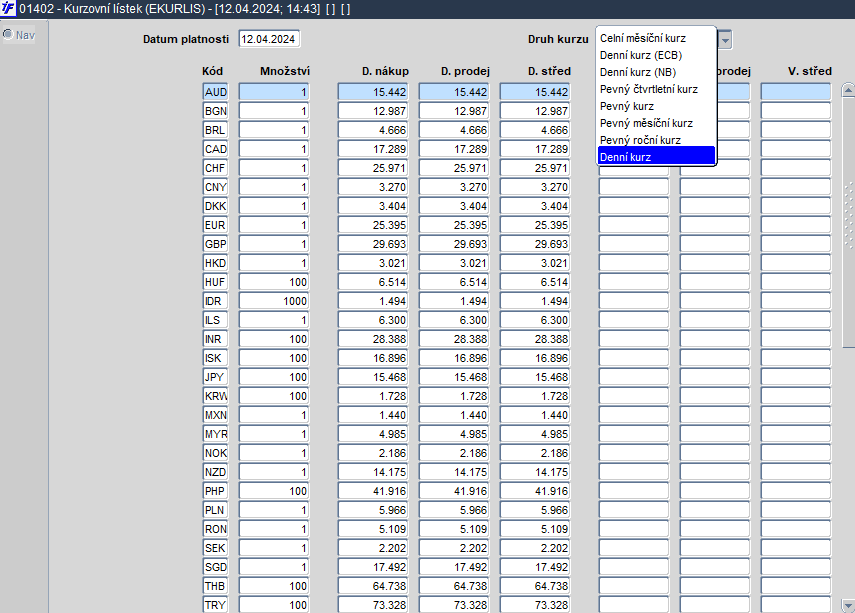Image resolution: width=855 pixels, height=613 pixels.
Task: Select the Nav radio button
Action: (x=8, y=34)
